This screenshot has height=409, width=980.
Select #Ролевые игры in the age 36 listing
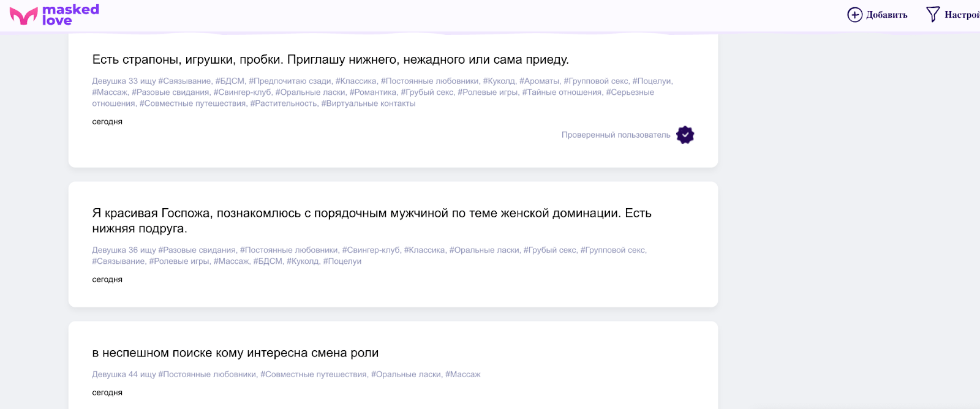[179, 261]
